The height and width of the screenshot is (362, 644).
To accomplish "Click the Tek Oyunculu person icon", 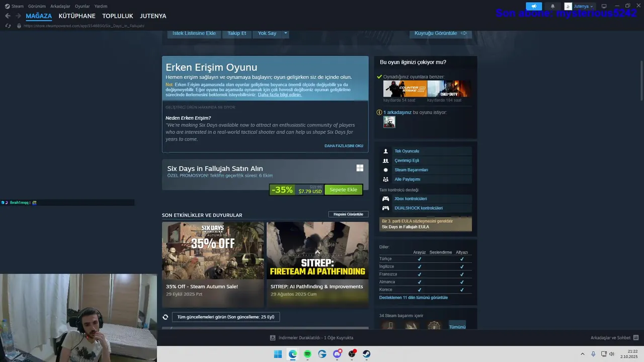I will (x=385, y=151).
